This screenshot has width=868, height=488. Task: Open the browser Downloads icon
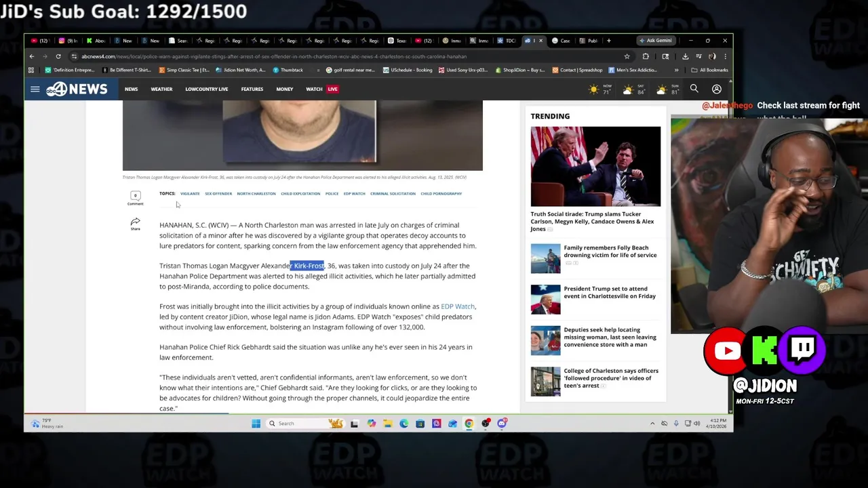click(685, 56)
